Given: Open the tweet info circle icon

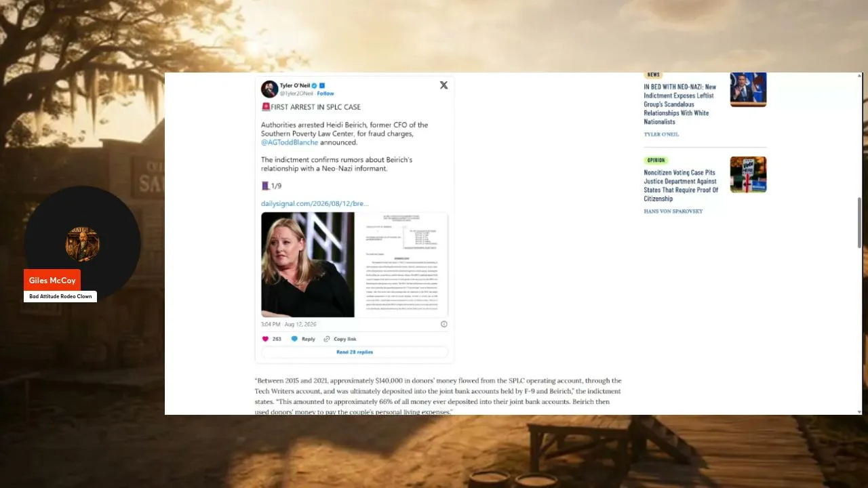Looking at the screenshot, I should [x=444, y=324].
